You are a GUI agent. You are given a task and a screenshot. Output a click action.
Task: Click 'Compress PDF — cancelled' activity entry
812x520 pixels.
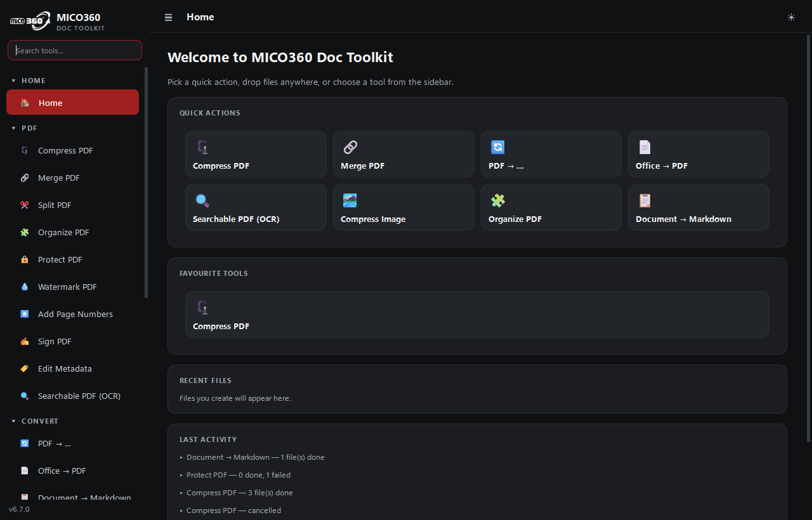233,510
